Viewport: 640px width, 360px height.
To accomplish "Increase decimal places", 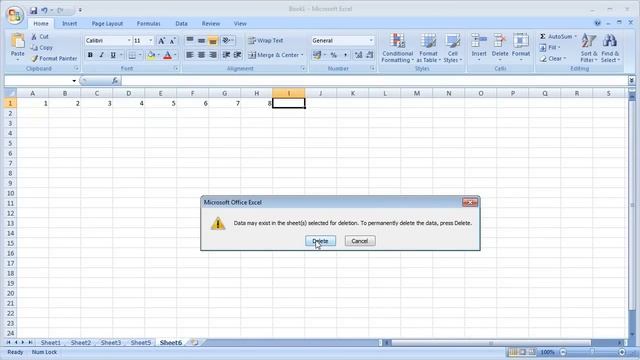I will point(358,55).
